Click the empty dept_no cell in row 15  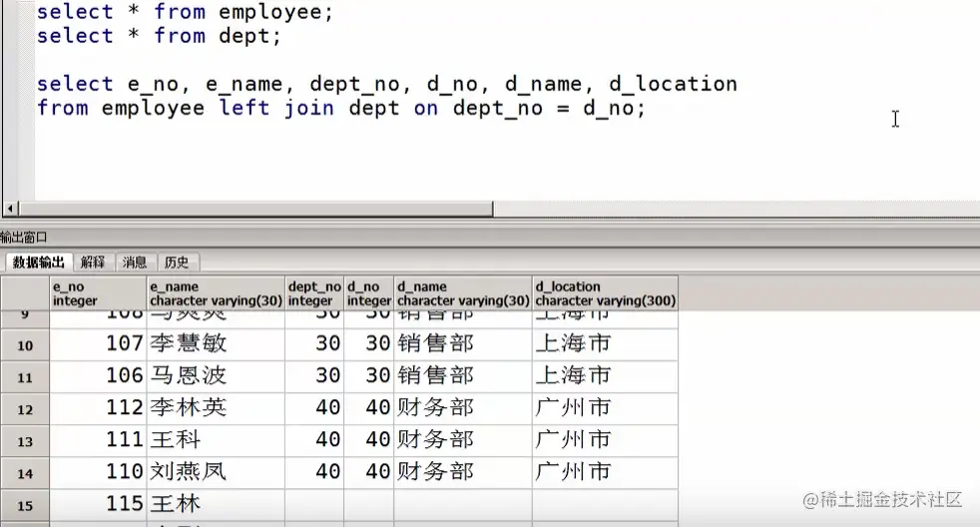(x=314, y=504)
